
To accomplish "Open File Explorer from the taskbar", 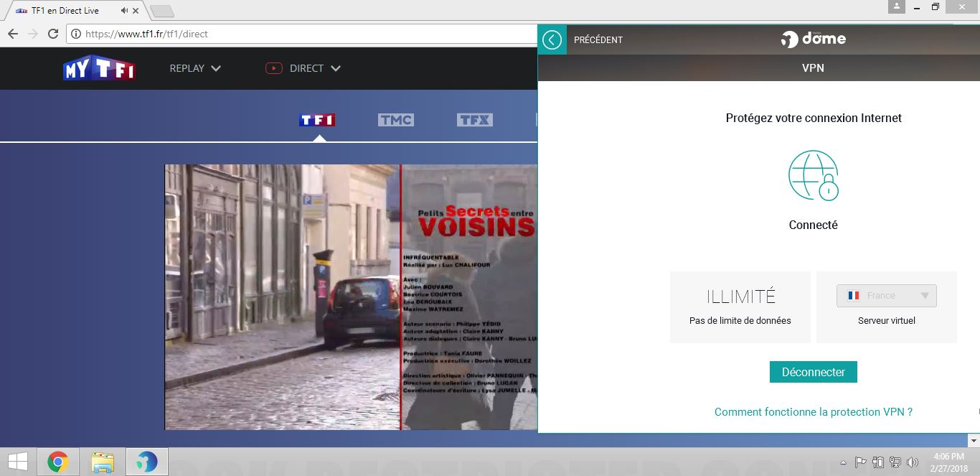I will click(x=103, y=462).
